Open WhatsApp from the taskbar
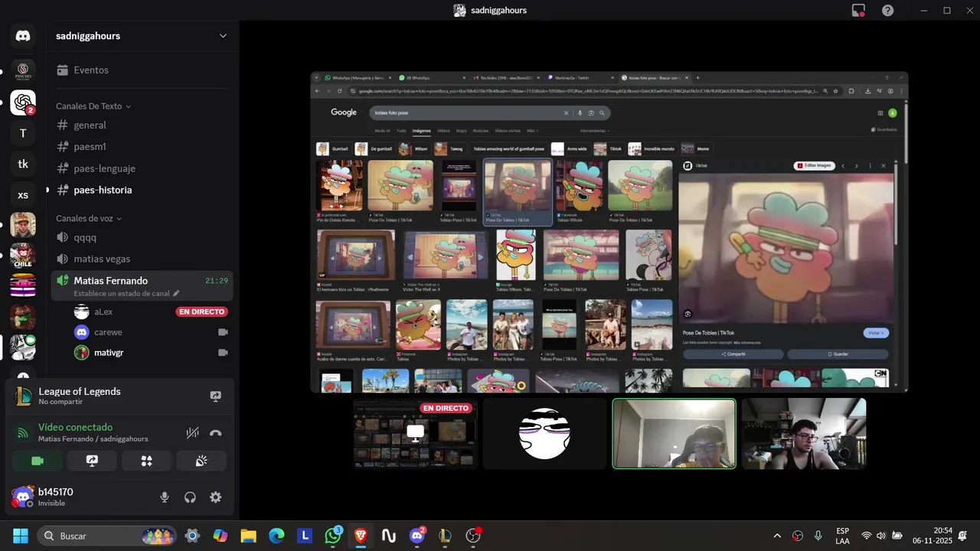Image resolution: width=980 pixels, height=551 pixels. coord(333,536)
